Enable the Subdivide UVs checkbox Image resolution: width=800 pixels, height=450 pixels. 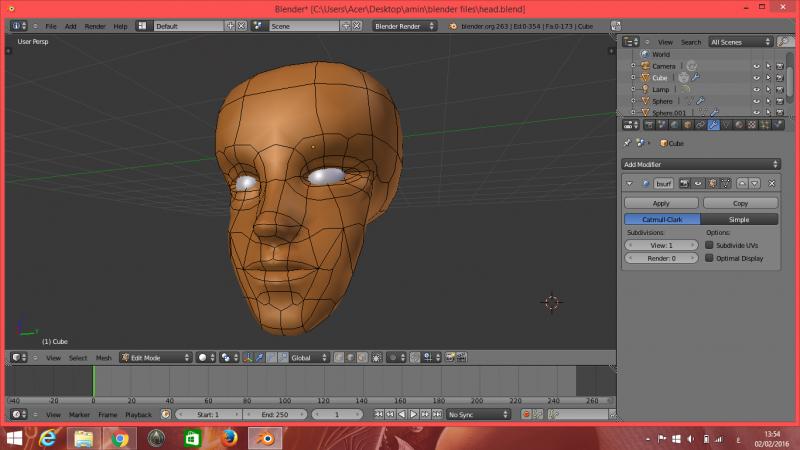click(x=709, y=244)
